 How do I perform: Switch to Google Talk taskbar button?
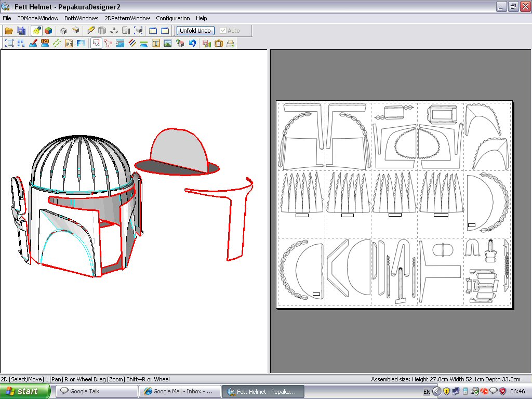coord(96,392)
